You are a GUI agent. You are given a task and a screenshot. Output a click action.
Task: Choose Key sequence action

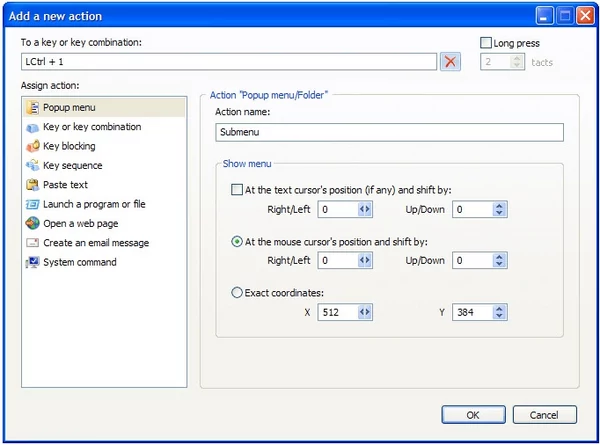point(104,166)
